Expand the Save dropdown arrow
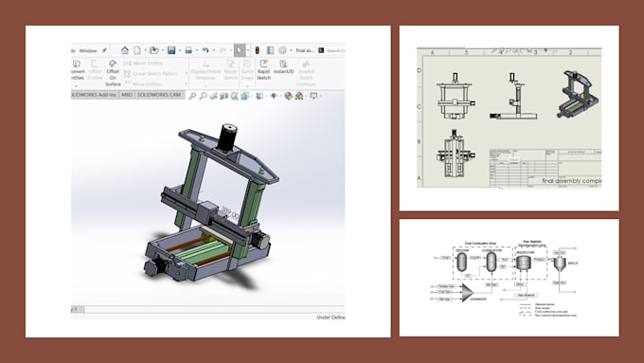 click(180, 51)
